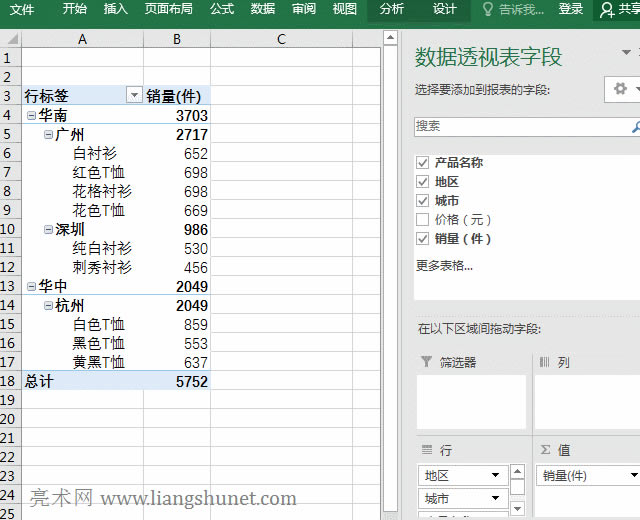Collapse the 杭州 city group

click(48, 306)
